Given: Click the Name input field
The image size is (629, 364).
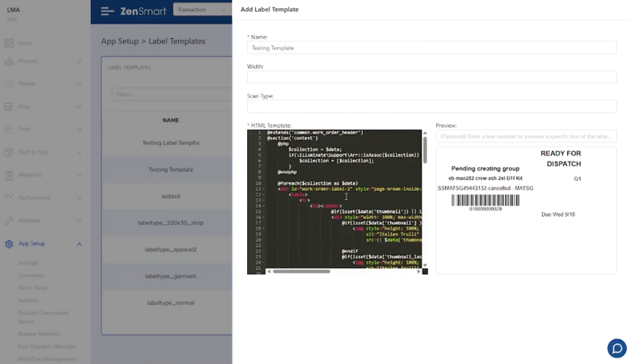Looking at the screenshot, I should (x=432, y=48).
